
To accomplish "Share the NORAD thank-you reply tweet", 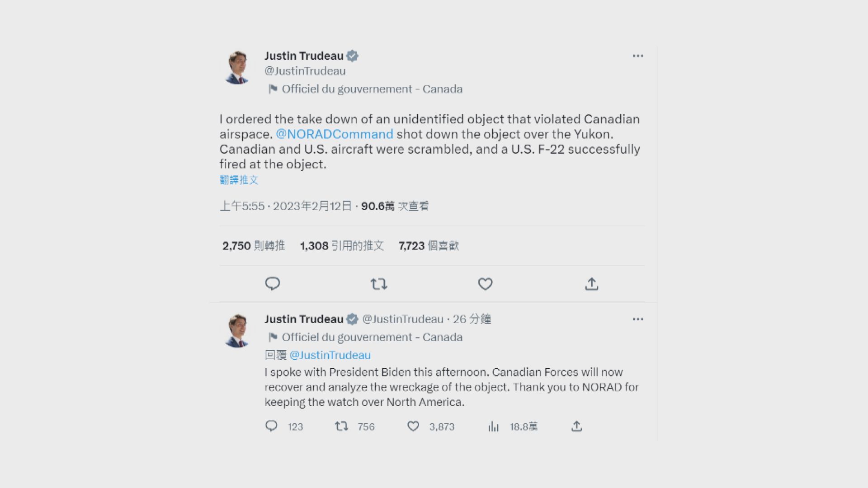I will pos(576,426).
